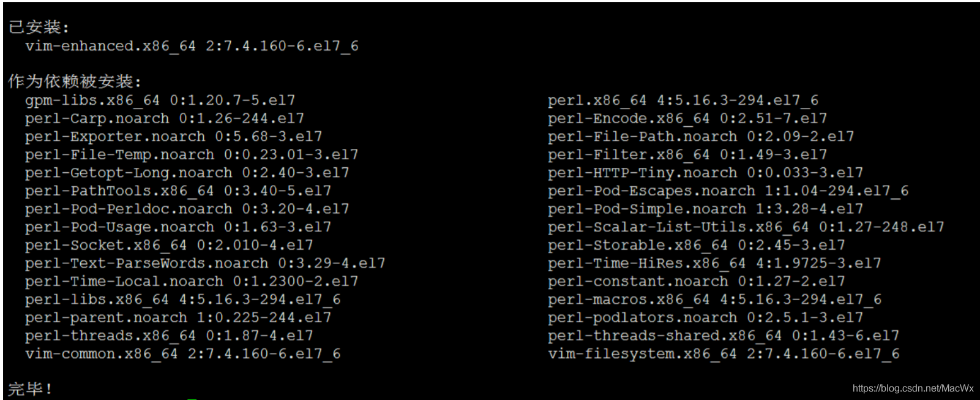The image size is (980, 400).
Task: Click the perl-threads-shared.x86_64 package entry
Action: point(723,336)
